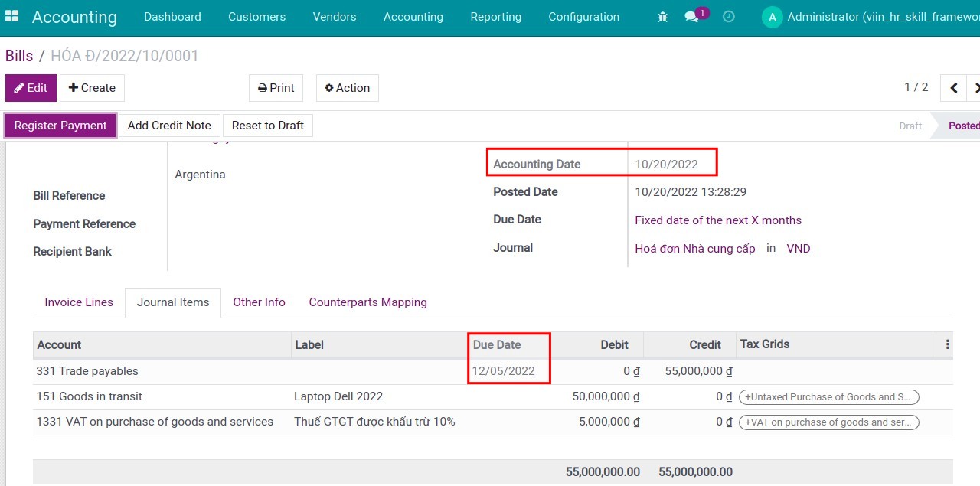The image size is (980, 486).
Task: Open the conversations icon with unread badge
Action: (x=691, y=16)
